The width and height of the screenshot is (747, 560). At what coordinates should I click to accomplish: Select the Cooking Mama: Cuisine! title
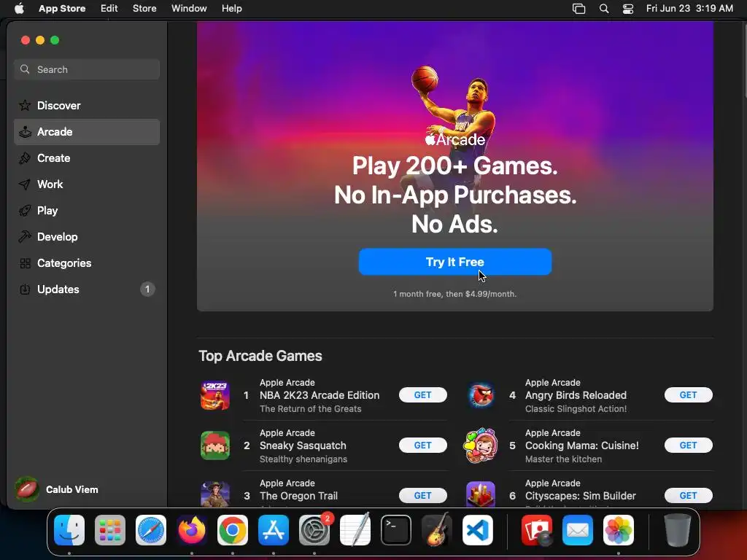581,446
